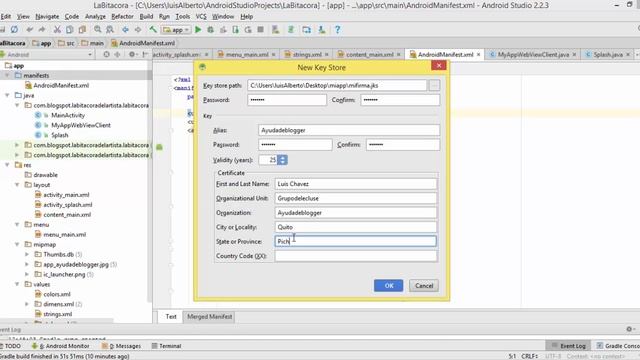Close the strings.xml editor tab
Image resolution: width=640 pixels, height=360 pixels.
(x=327, y=54)
